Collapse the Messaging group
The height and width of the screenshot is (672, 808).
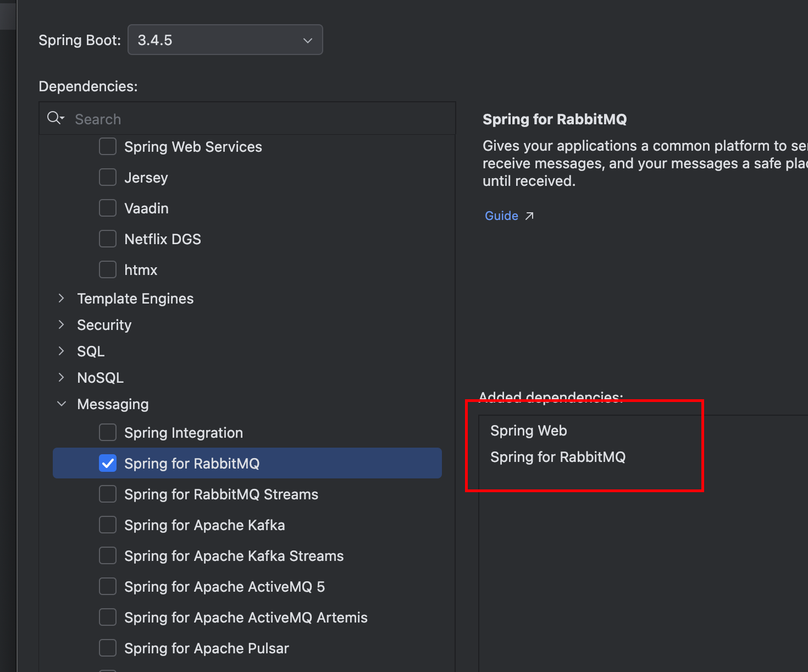tap(61, 404)
